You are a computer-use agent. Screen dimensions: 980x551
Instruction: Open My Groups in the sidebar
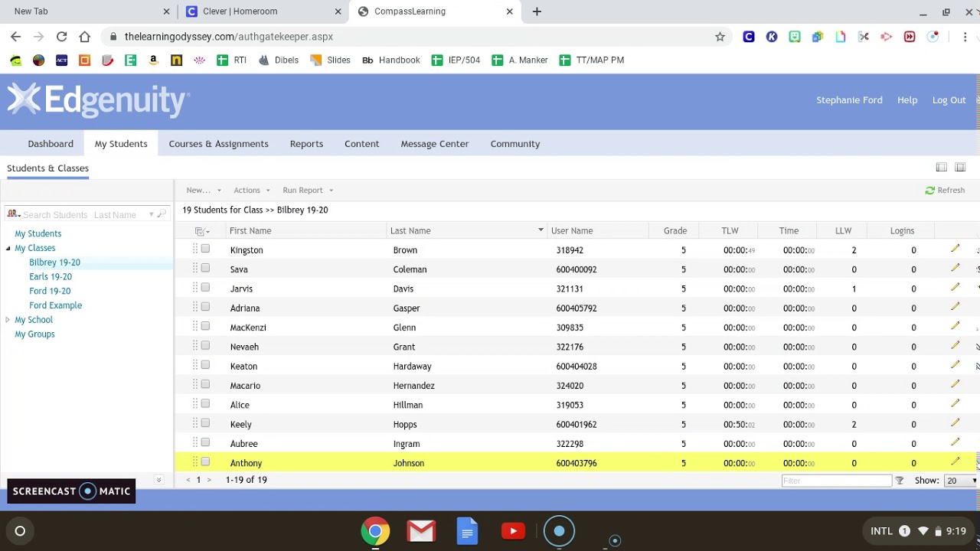point(34,334)
